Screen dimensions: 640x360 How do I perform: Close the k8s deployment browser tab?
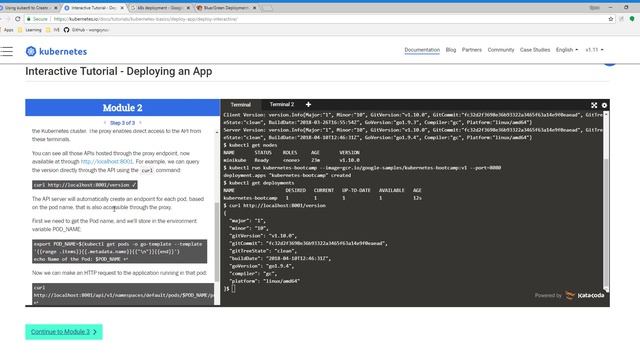click(x=188, y=8)
